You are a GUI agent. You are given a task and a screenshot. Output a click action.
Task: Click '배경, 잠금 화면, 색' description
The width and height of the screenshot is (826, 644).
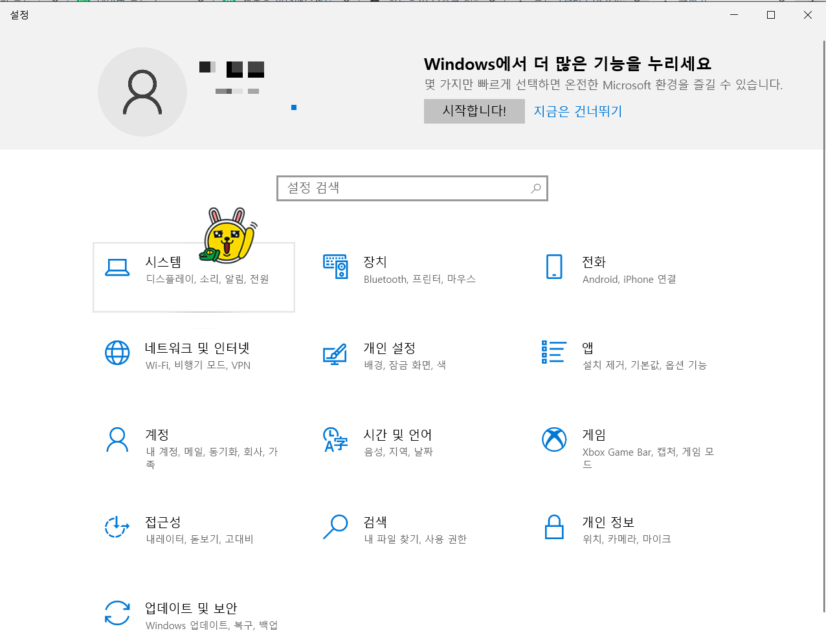pyautogui.click(x=405, y=365)
